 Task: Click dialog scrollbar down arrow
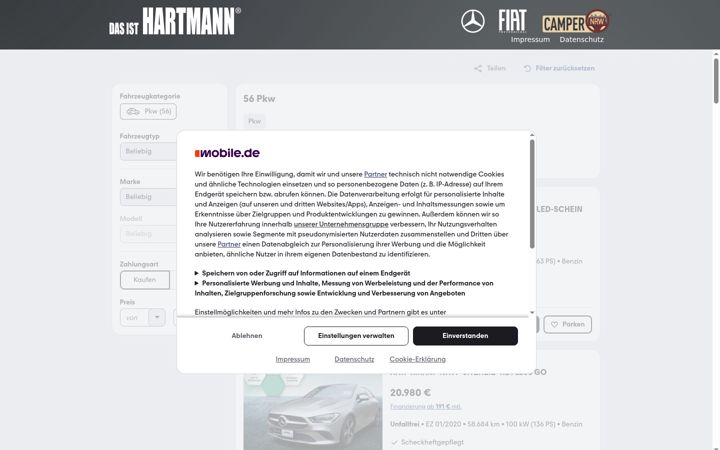(532, 313)
